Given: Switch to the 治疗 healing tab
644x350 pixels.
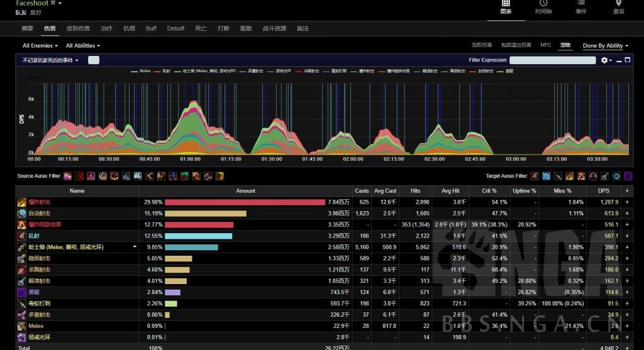Looking at the screenshot, I should pos(107,28).
